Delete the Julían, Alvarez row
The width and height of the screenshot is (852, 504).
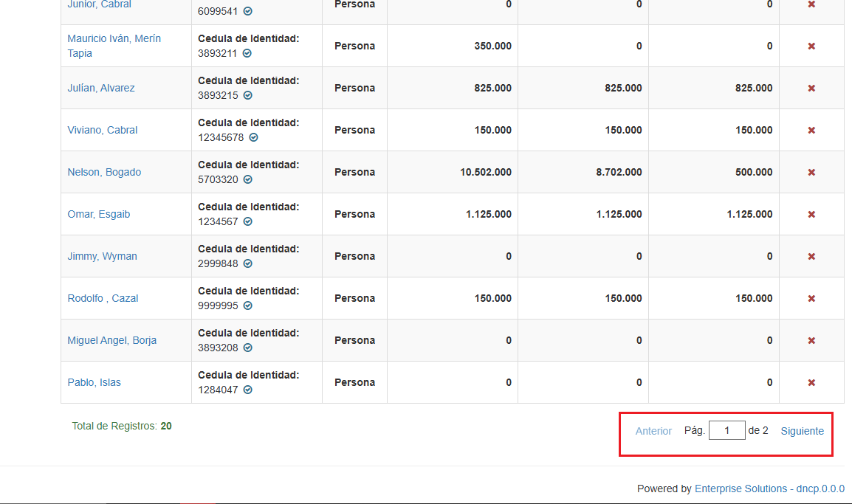[x=811, y=88]
